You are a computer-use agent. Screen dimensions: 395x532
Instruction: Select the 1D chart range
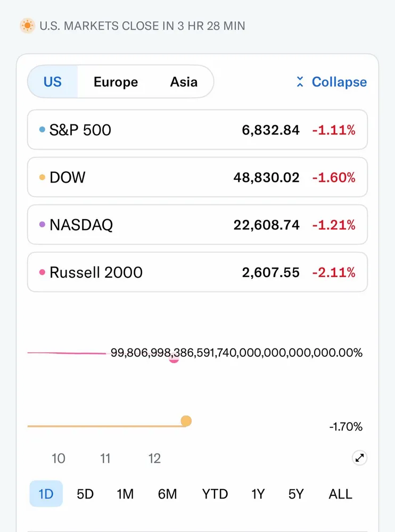(46, 494)
